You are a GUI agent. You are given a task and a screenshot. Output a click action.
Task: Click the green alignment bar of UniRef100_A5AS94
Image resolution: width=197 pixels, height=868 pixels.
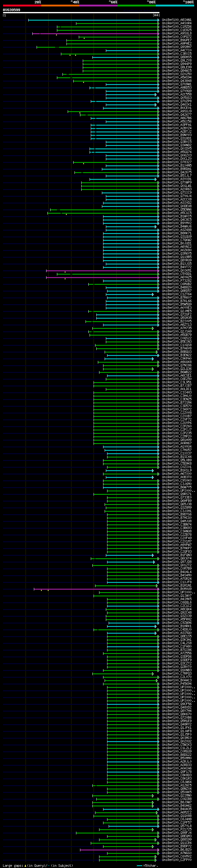coord(108,78)
